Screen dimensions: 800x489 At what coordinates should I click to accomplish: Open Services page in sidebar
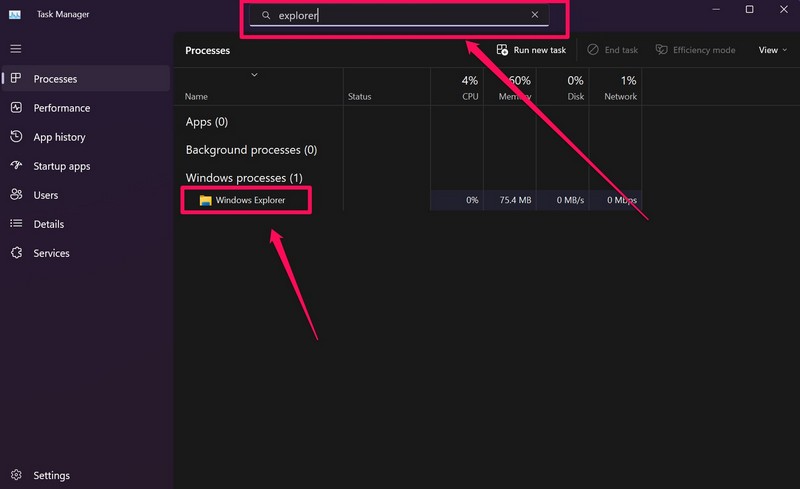pos(51,253)
